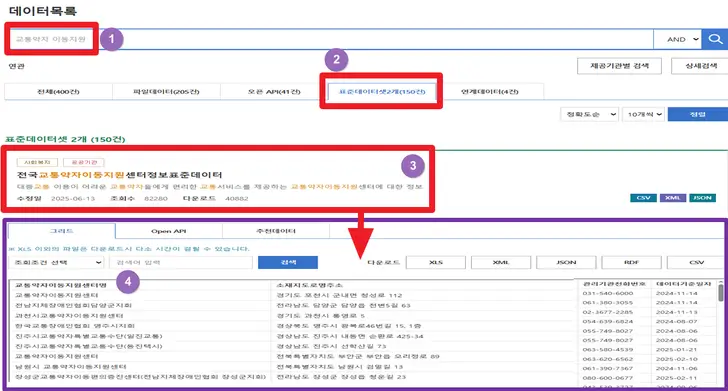
Task: Click the 상세검색 button
Action: [701, 66]
